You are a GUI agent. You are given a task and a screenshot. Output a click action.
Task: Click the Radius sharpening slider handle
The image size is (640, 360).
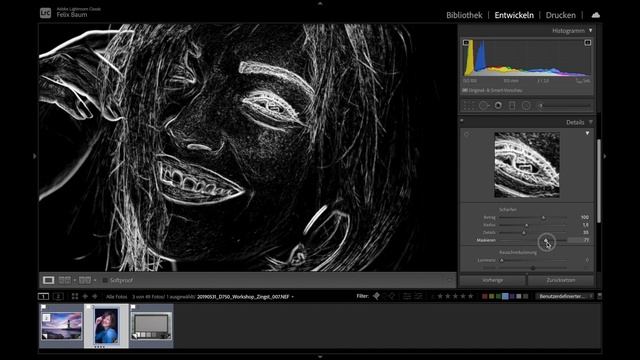tap(527, 225)
